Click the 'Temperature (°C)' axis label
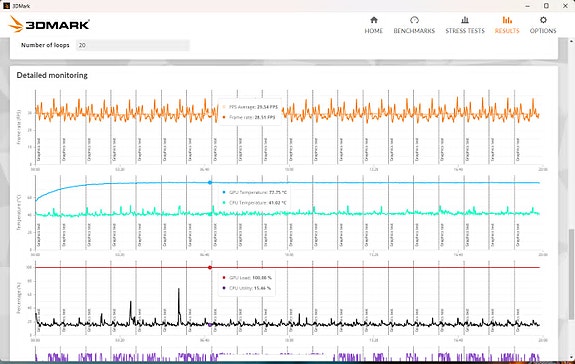 point(19,212)
